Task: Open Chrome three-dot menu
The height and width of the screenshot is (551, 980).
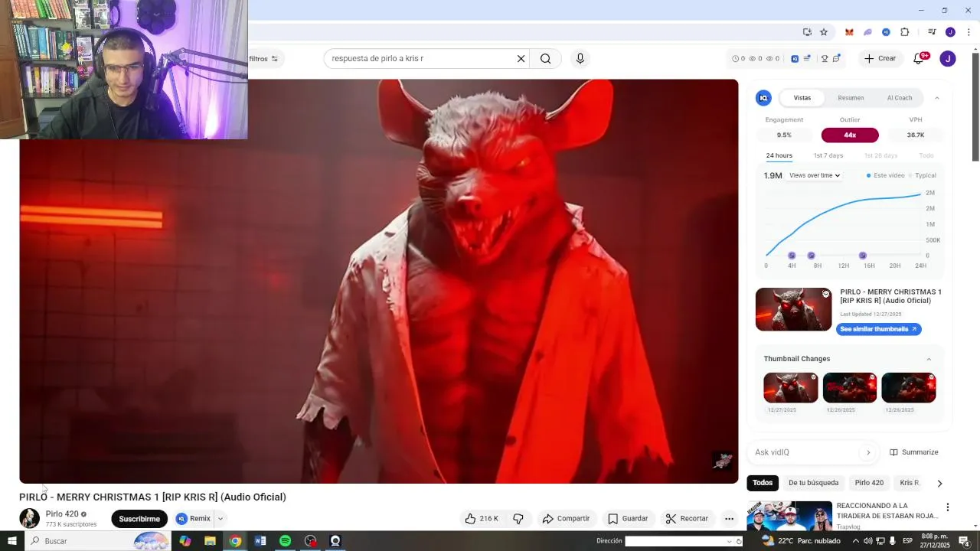Action: (969, 32)
